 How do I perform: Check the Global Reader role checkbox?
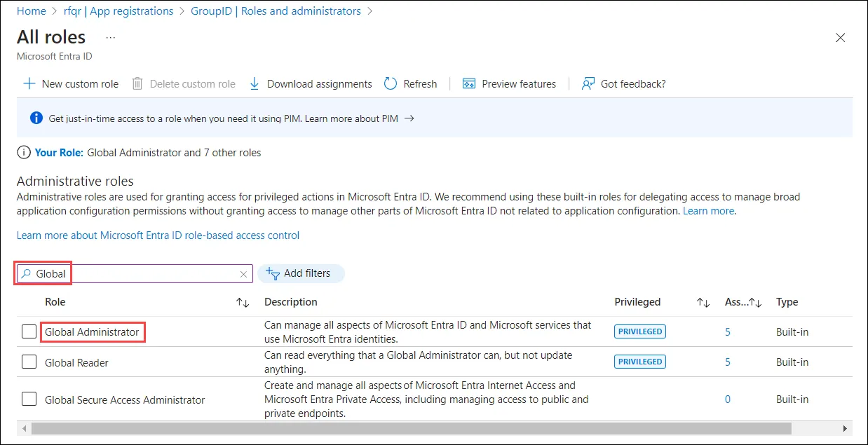(29, 362)
